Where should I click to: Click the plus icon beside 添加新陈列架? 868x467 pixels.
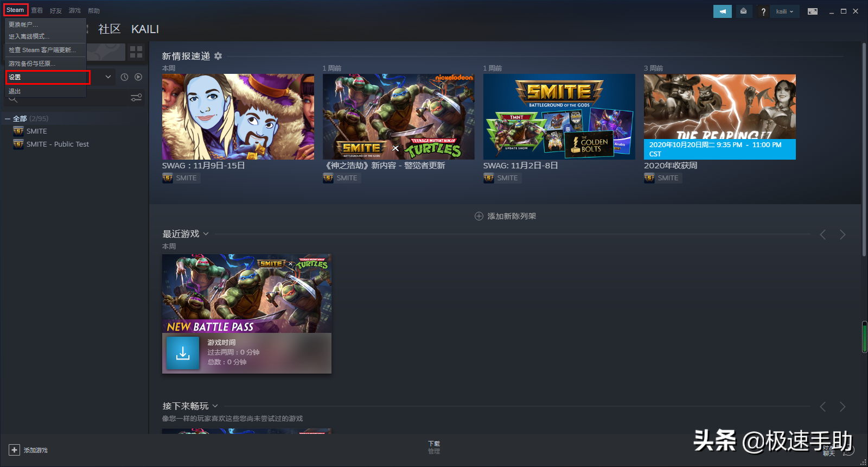[479, 216]
